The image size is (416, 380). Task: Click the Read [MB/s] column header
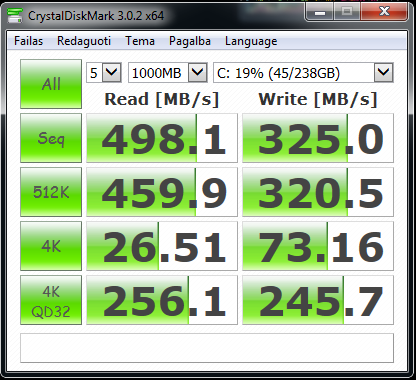(162, 99)
